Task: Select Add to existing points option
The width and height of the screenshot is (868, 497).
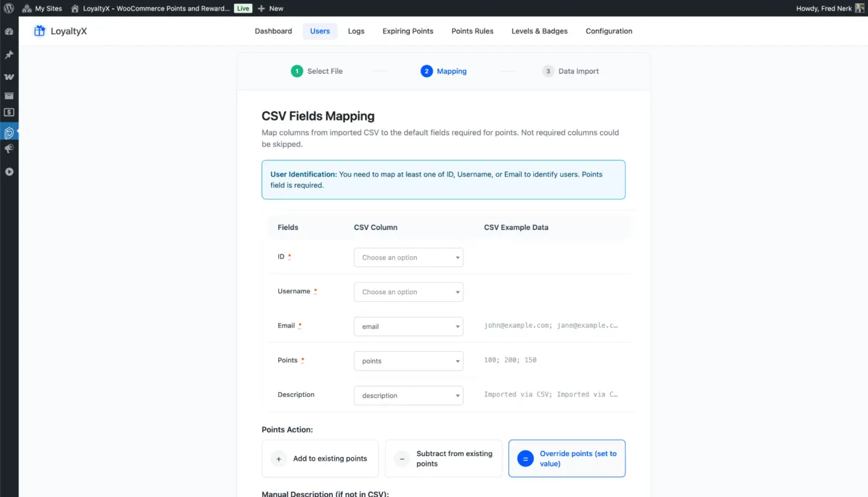Action: click(x=320, y=458)
